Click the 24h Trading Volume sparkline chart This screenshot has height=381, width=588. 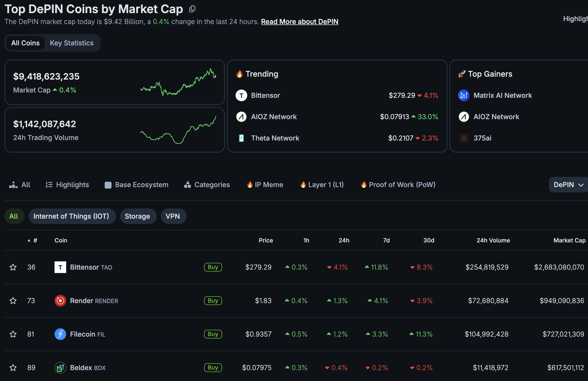pyautogui.click(x=178, y=130)
